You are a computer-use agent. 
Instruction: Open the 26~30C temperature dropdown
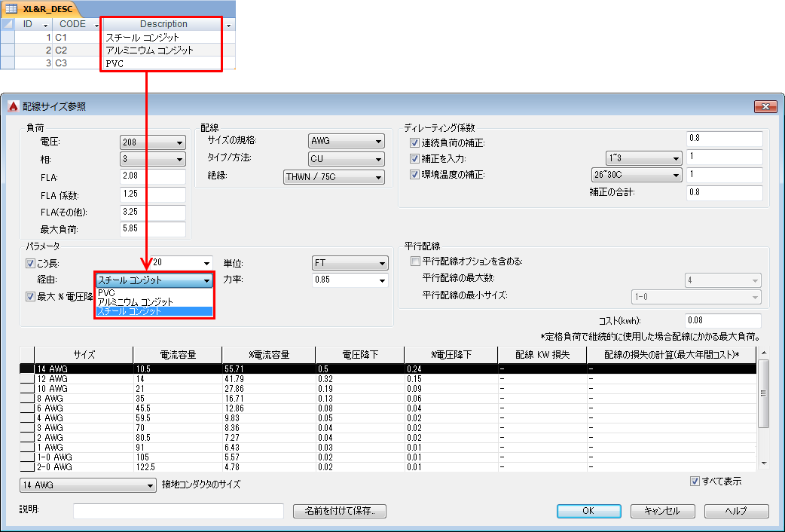637,175
